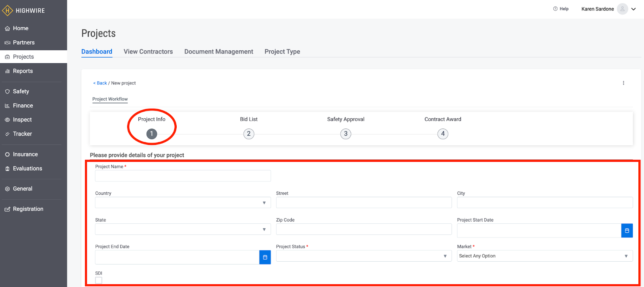Click the Finance chart icon
644x287 pixels.
7,106
